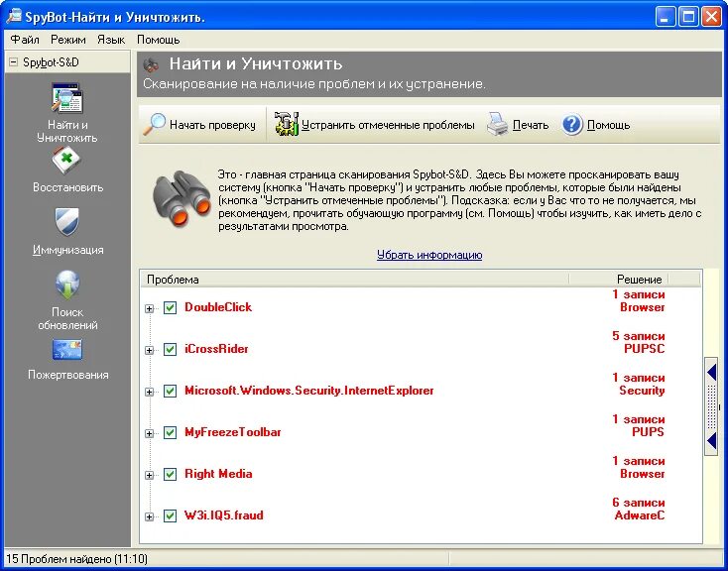Uncheck the DoubleClick checkbox
The image size is (728, 571).
tap(170, 307)
